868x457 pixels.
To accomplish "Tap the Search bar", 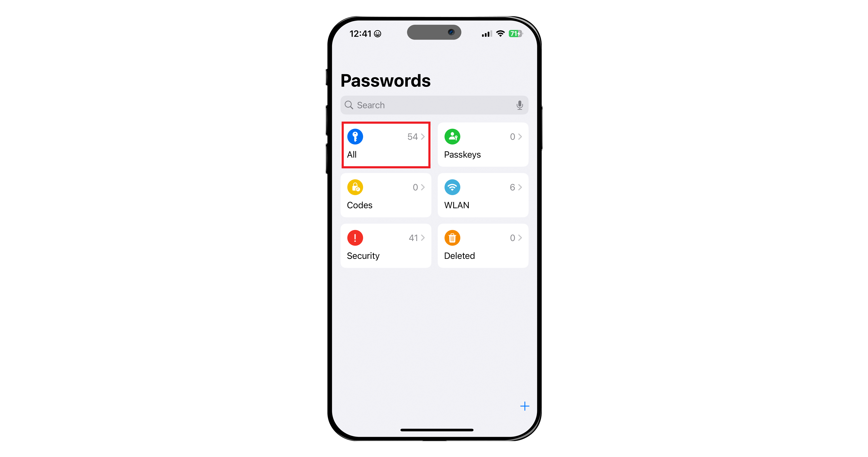I will click(x=434, y=105).
